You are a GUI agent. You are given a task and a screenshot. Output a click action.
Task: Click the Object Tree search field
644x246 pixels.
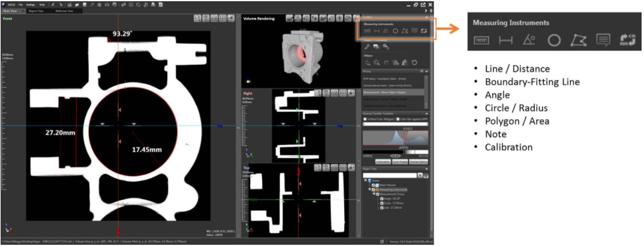click(x=390, y=175)
